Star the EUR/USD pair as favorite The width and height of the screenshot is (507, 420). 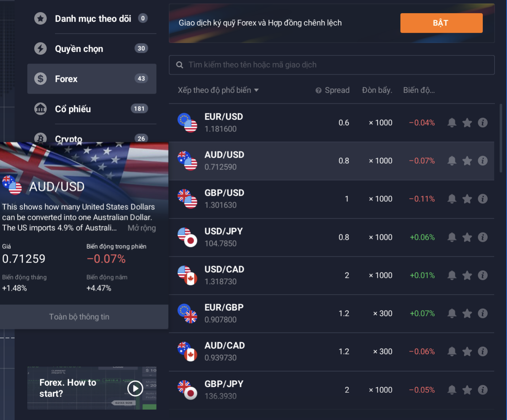coord(467,122)
